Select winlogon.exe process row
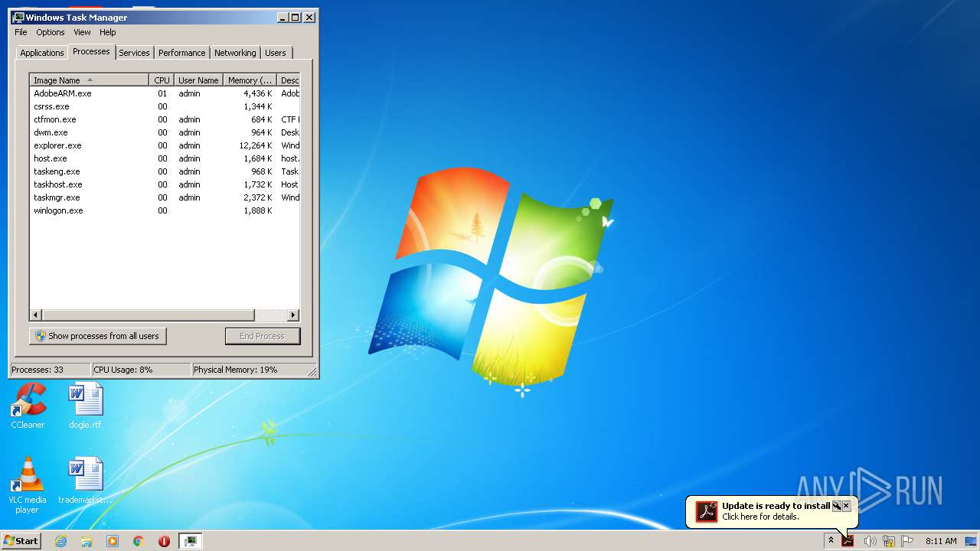Image resolution: width=980 pixels, height=551 pixels. tap(165, 210)
